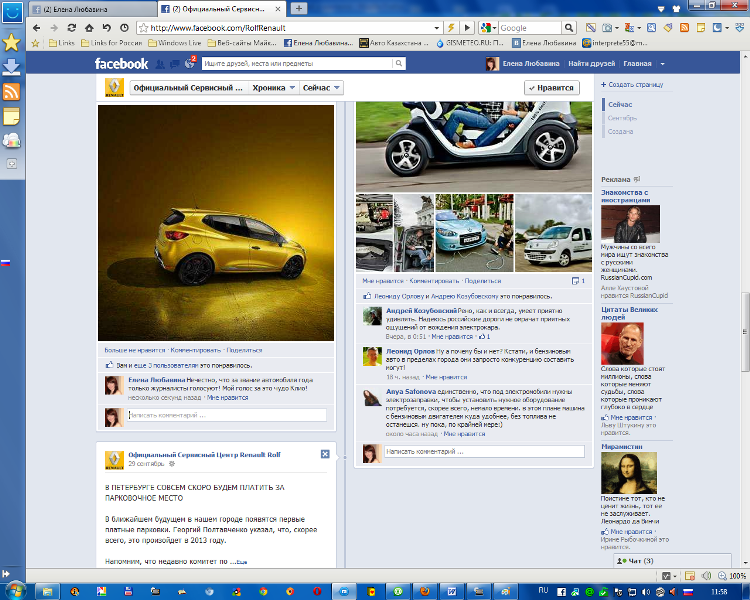Screen dimensions: 750x600
Task: Click the Google search magnifier button
Action: tap(568, 28)
